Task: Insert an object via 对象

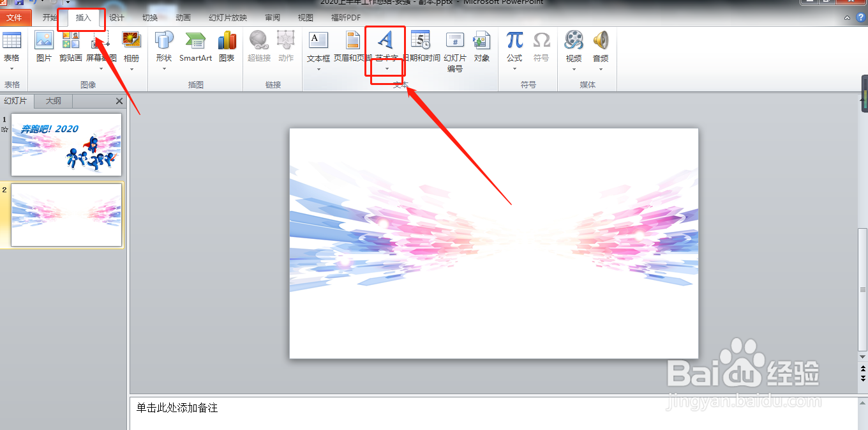Action: (481, 40)
